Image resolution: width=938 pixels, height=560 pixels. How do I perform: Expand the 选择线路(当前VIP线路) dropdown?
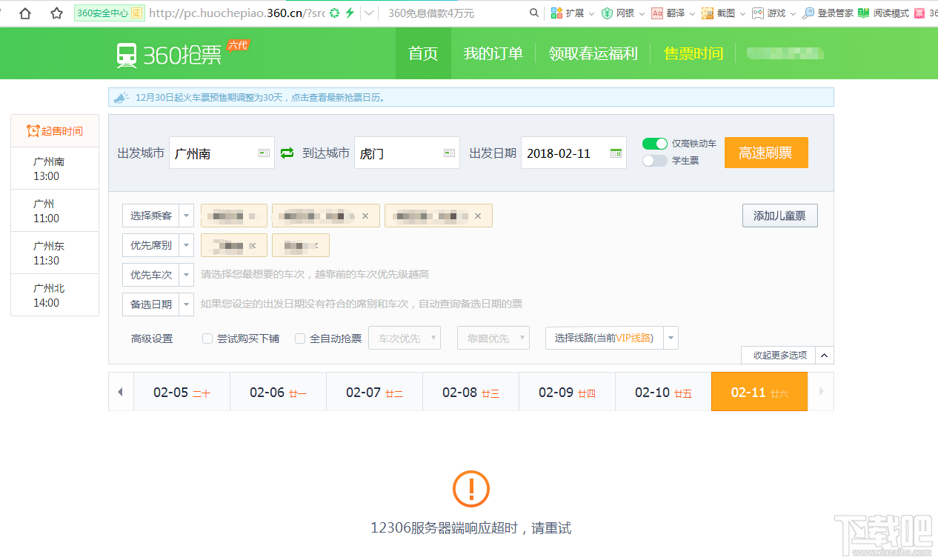click(671, 338)
